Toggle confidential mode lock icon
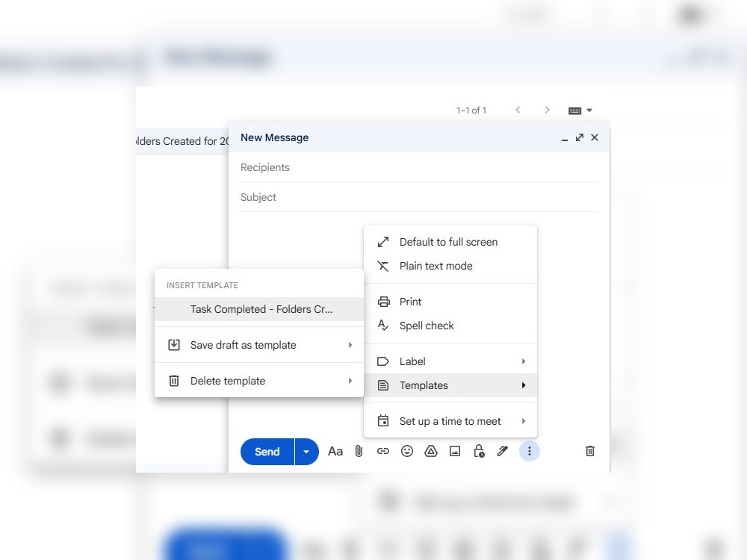The image size is (747, 560). pos(479,451)
